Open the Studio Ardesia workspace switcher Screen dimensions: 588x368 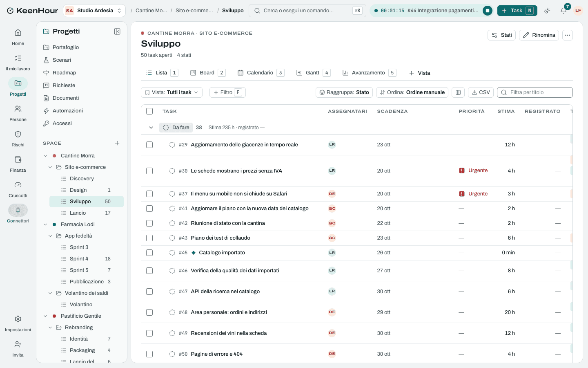coord(94,11)
